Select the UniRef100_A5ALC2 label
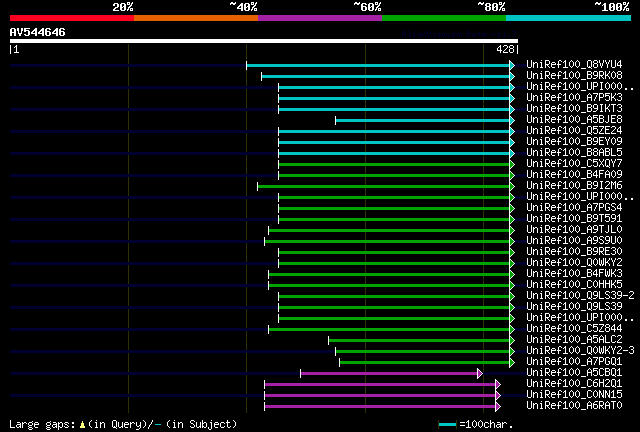 (574, 339)
